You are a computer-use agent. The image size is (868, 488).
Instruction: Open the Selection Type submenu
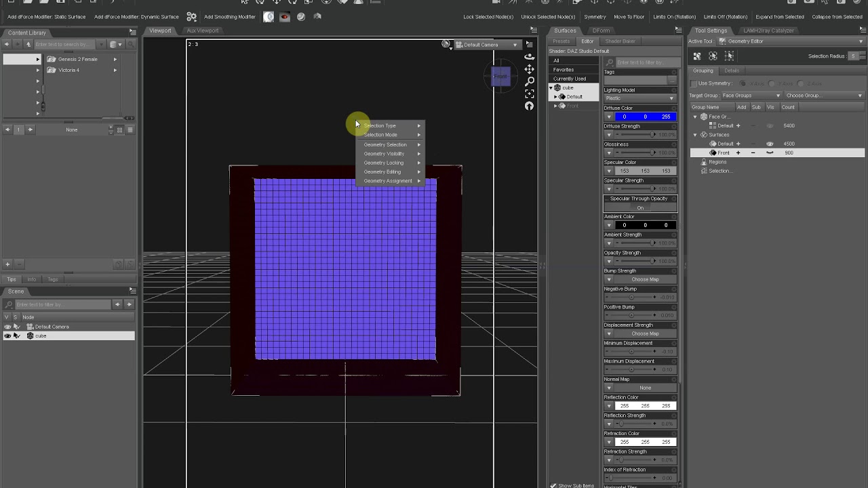click(391, 125)
